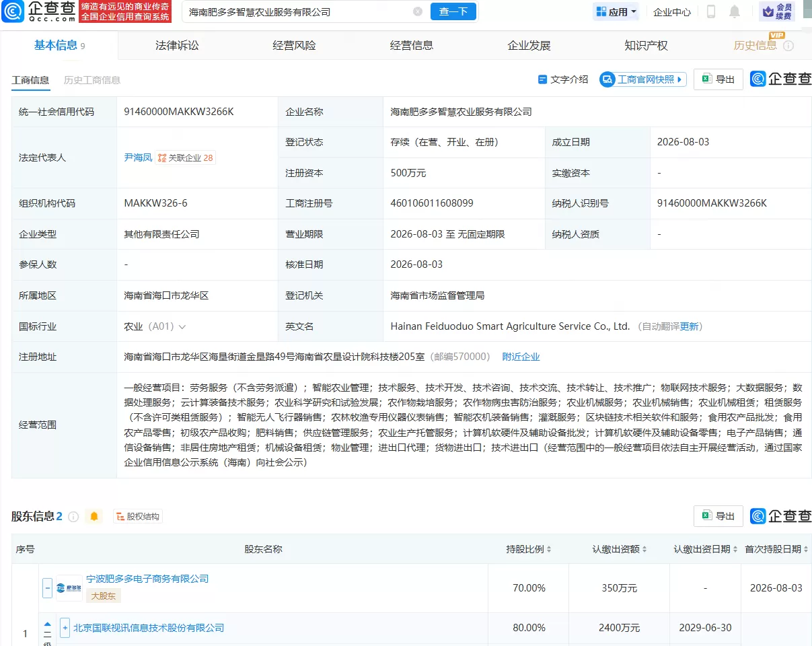Switch to 历史信息 VIP tab
This screenshot has width=812, height=646.
[755, 46]
